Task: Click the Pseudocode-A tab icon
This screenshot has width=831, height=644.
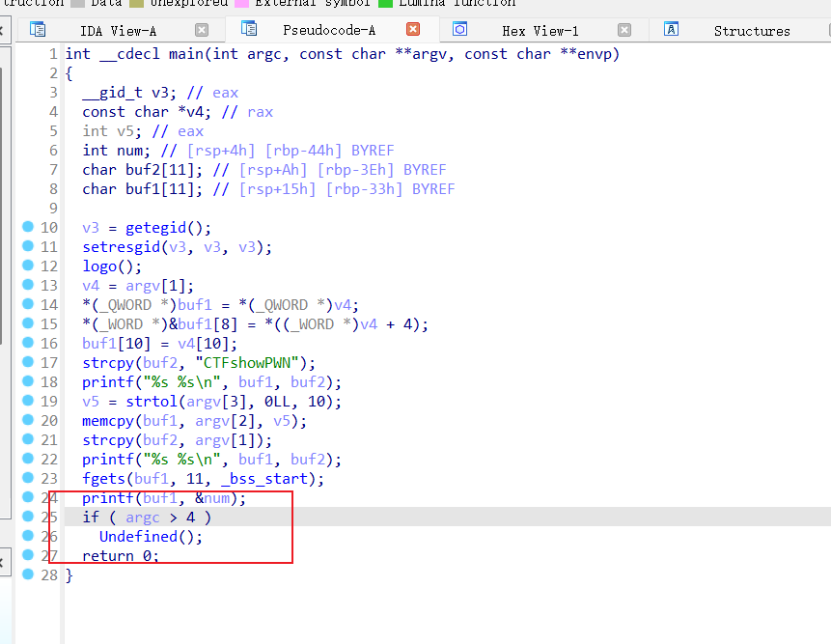Action: [249, 29]
